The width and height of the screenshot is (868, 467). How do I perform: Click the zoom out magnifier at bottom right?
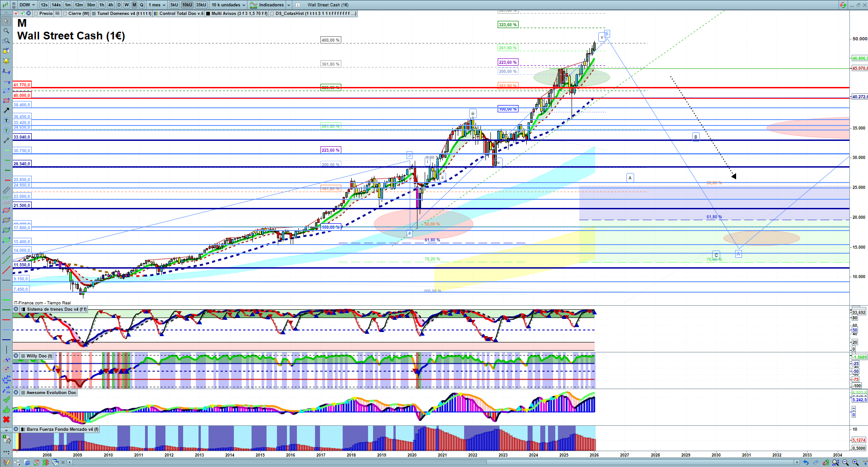[845, 462]
